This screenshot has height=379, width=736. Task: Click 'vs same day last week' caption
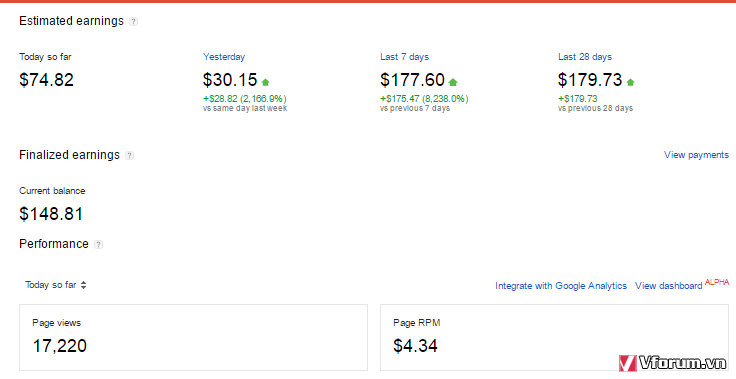click(x=245, y=108)
